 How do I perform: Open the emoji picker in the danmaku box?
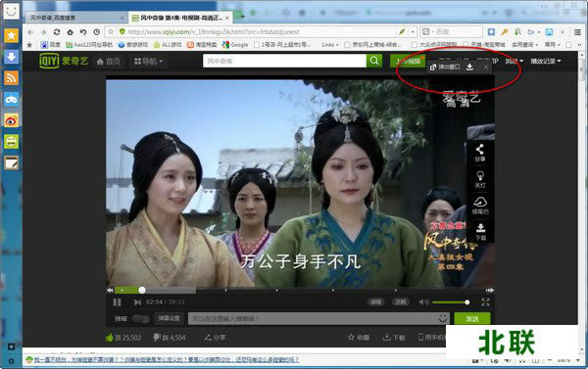(443, 318)
